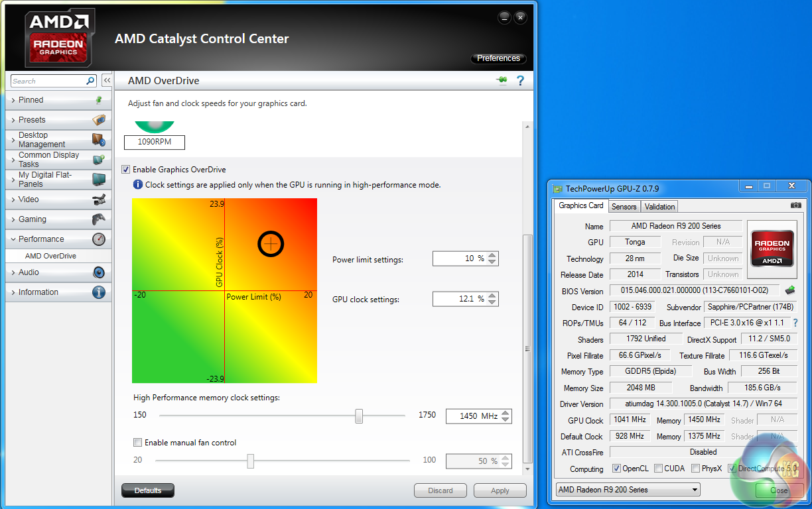
Task: Enable manual fan control checkbox
Action: pyautogui.click(x=138, y=443)
